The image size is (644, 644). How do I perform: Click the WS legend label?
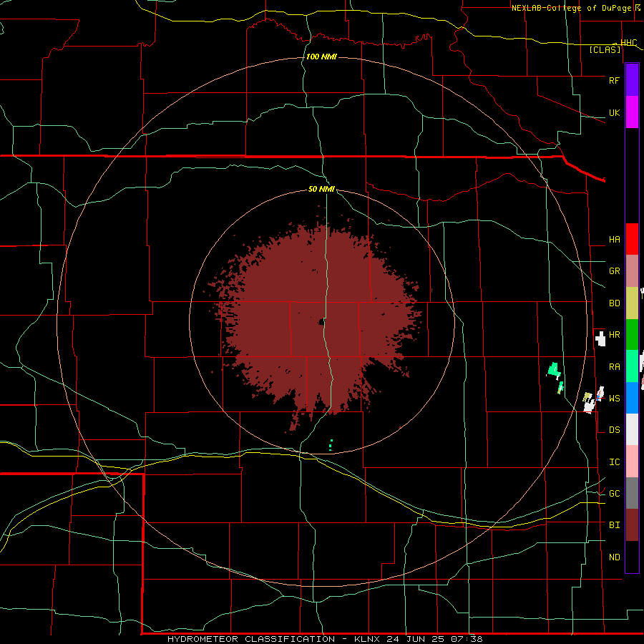point(614,399)
